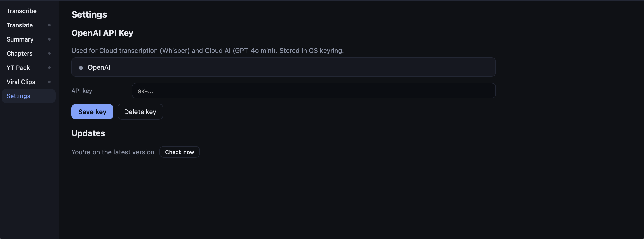Check now for application updates
The image size is (644, 239).
(x=179, y=152)
